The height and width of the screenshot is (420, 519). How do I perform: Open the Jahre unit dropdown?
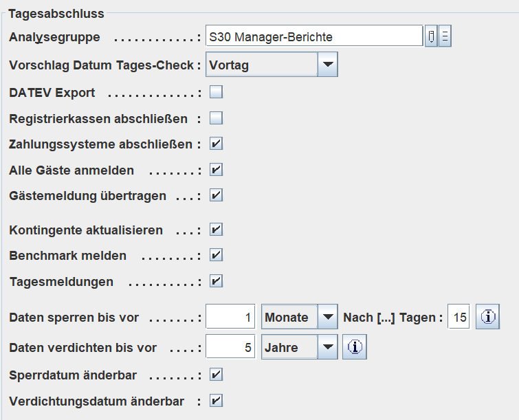tap(328, 347)
